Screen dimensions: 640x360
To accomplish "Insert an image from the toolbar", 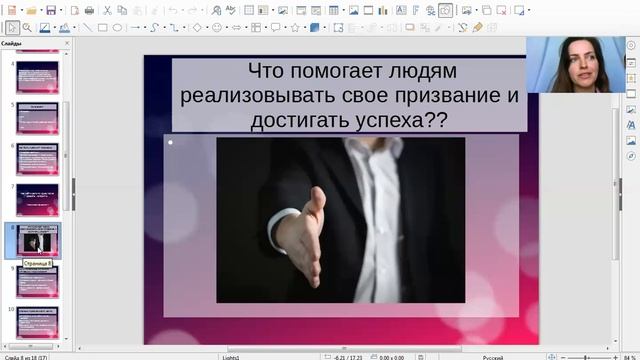I will tap(353, 11).
